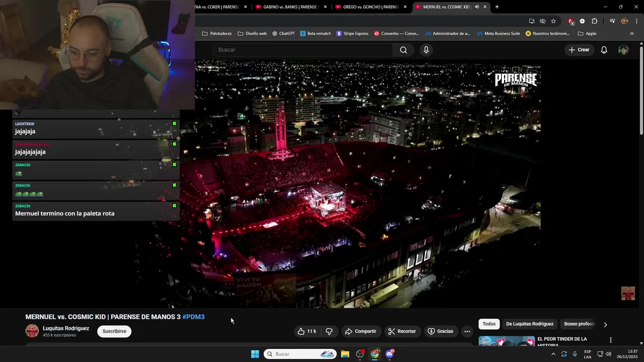644x362 pixels.
Task: Mute the MERNUEL vs. COSMIC KID tab audio
Action: tap(476, 7)
